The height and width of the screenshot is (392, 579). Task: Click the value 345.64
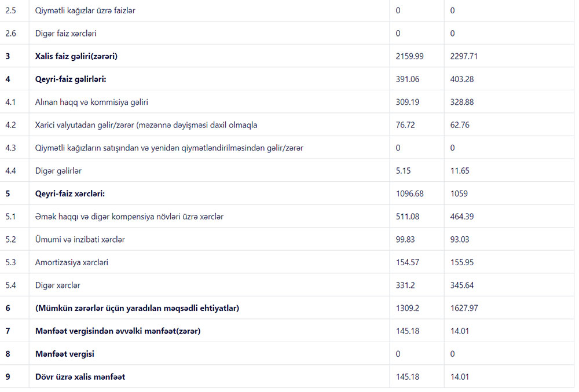[x=461, y=285]
